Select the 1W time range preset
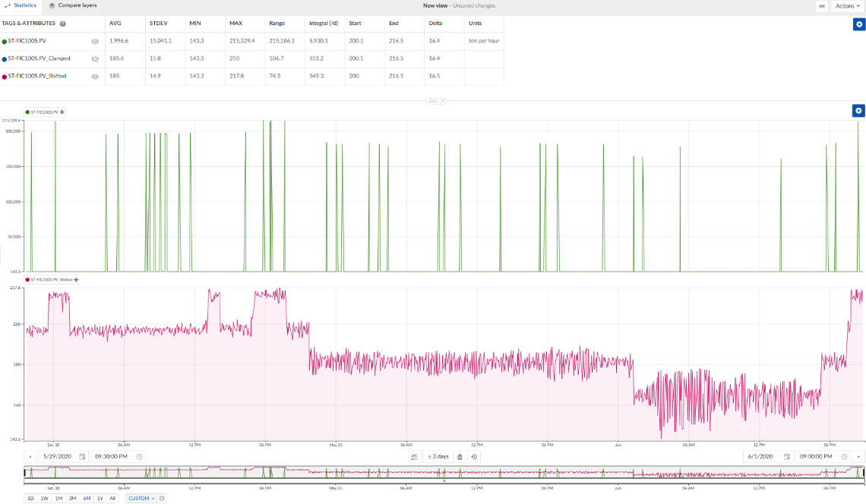Image resolution: width=866 pixels, height=504 pixels. point(45,499)
